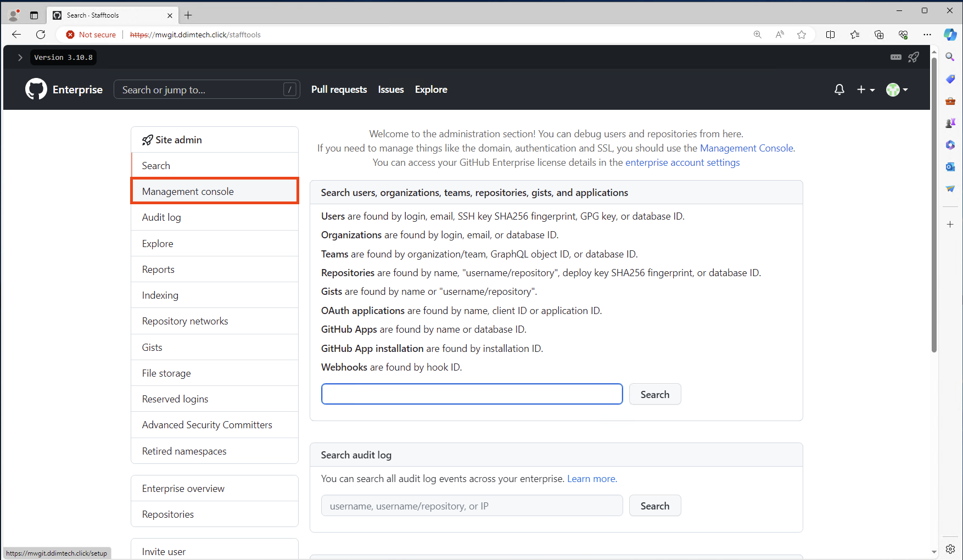Image resolution: width=963 pixels, height=560 pixels.
Task: Reload the page with refresh icon
Action: click(41, 35)
